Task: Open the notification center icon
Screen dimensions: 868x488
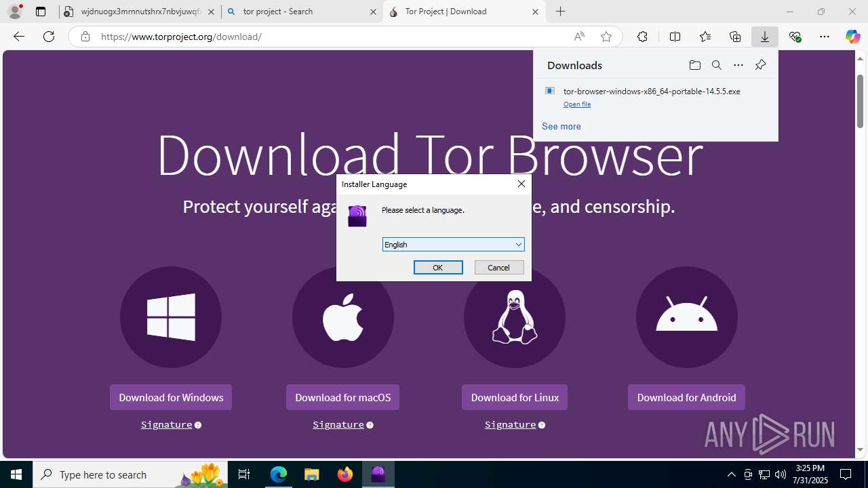Action: [846, 474]
